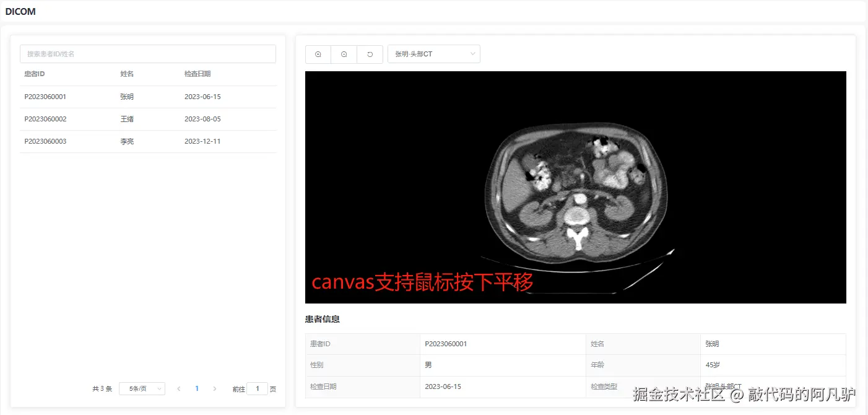Open the 5条/页 page size dropdown
The image size is (868, 415).
(142, 389)
